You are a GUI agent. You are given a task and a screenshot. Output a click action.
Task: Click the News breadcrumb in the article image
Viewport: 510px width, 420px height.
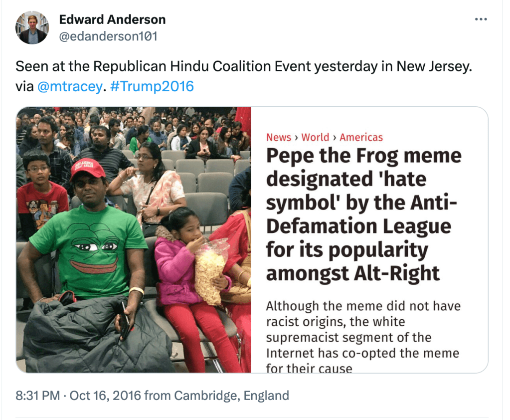tap(278, 137)
